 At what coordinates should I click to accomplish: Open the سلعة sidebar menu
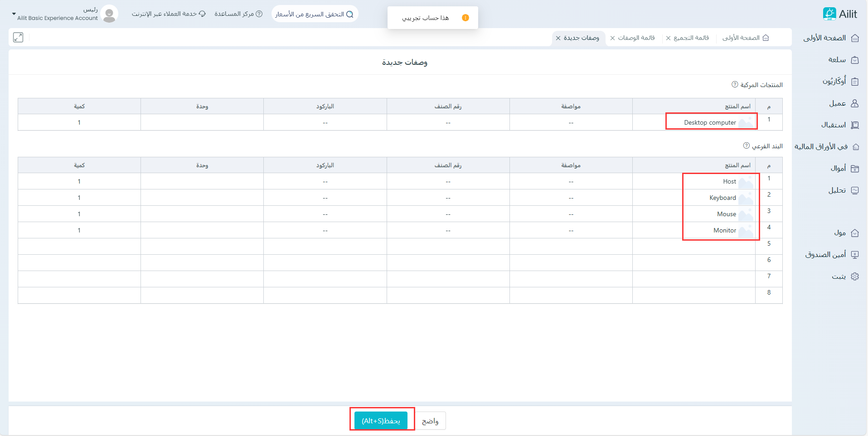[842, 60]
